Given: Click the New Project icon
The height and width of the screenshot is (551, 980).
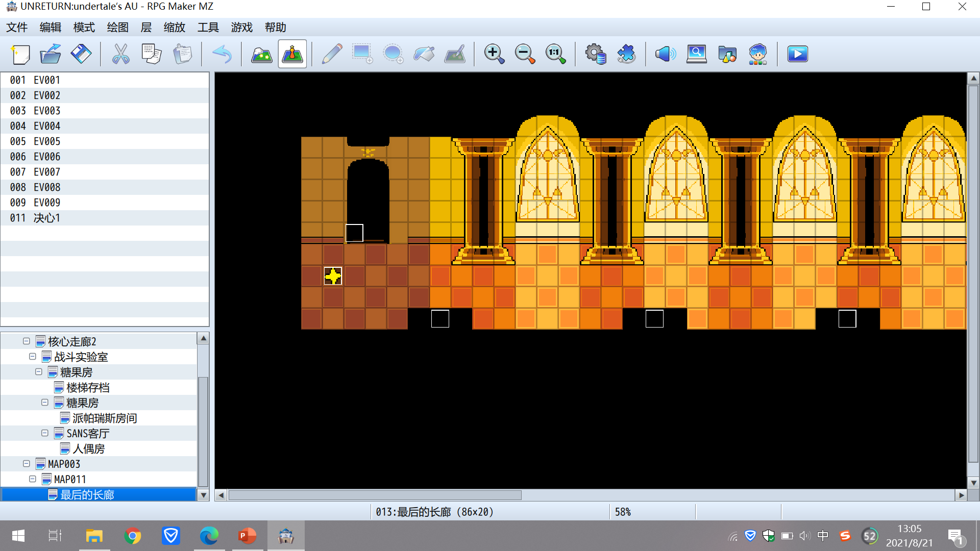Looking at the screenshot, I should tap(20, 54).
